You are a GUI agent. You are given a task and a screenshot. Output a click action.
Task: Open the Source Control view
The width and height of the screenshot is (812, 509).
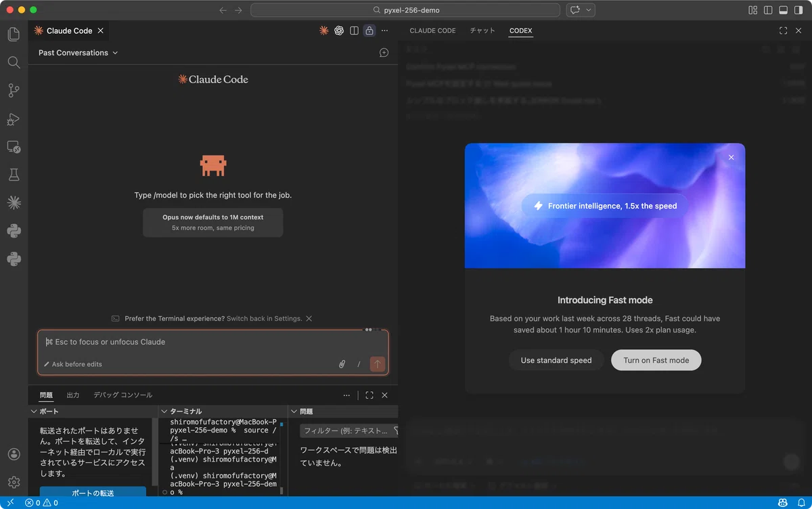[x=14, y=90]
